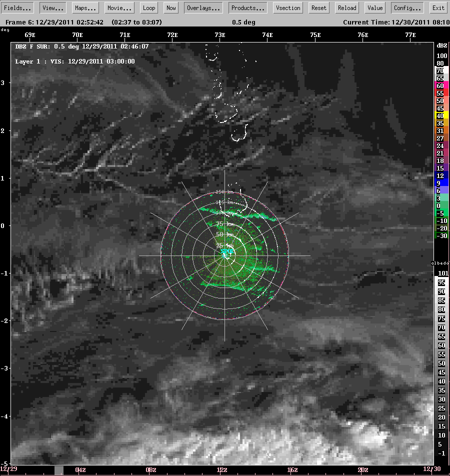The width and height of the screenshot is (450, 476).
Task: Enable the Value readout mode
Action: 374,7
